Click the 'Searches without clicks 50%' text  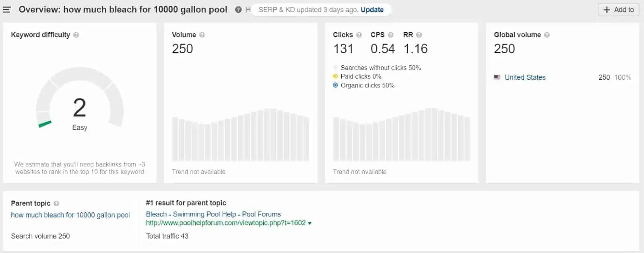[x=381, y=68]
